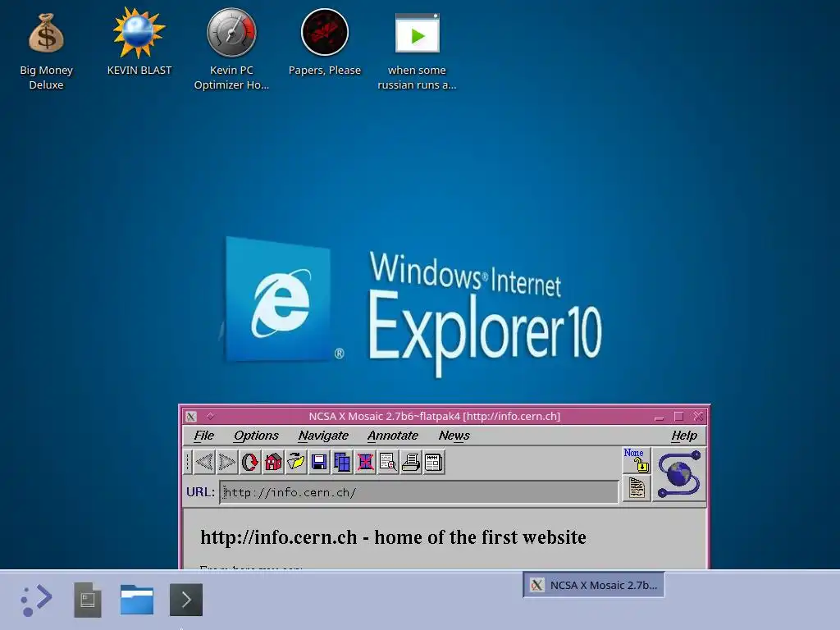
Task: Open the application launcher in the taskbar
Action: 36,600
